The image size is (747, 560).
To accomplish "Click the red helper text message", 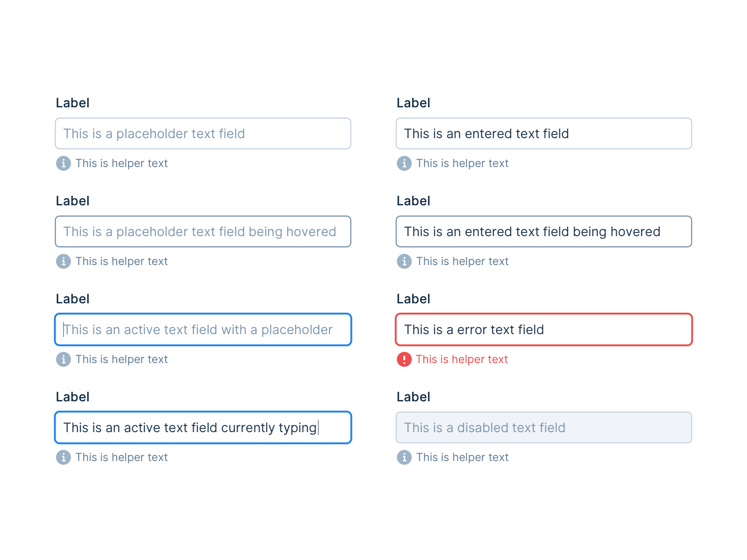I will click(x=462, y=359).
